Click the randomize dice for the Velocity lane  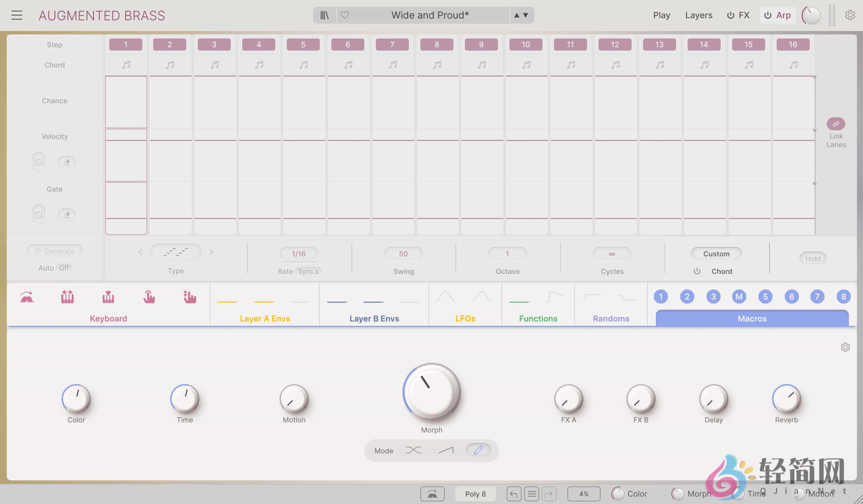point(39,162)
